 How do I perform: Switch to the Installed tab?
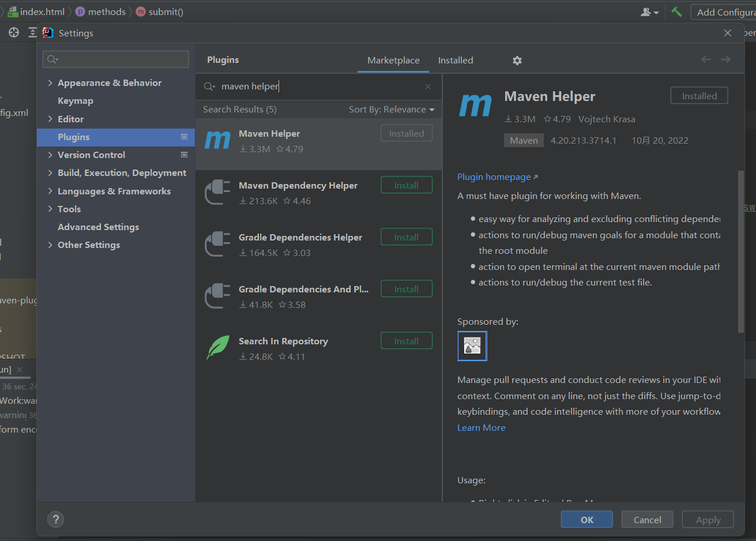[456, 61]
